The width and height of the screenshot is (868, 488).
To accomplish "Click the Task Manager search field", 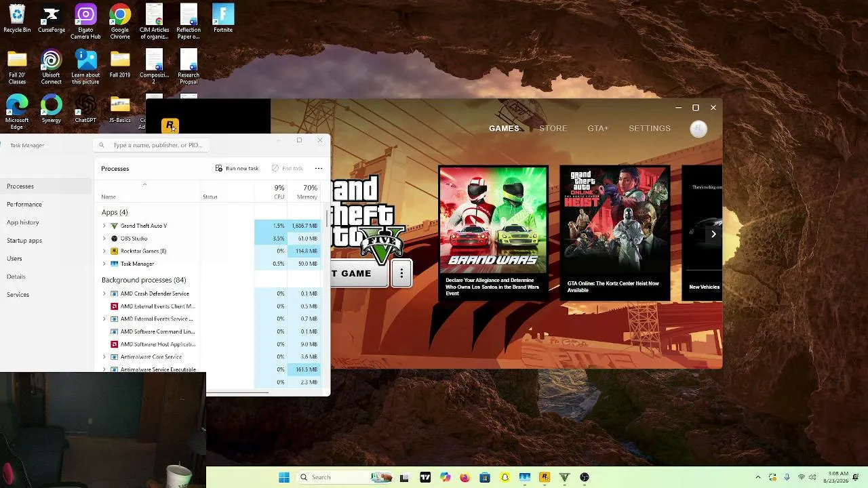I will click(x=151, y=145).
